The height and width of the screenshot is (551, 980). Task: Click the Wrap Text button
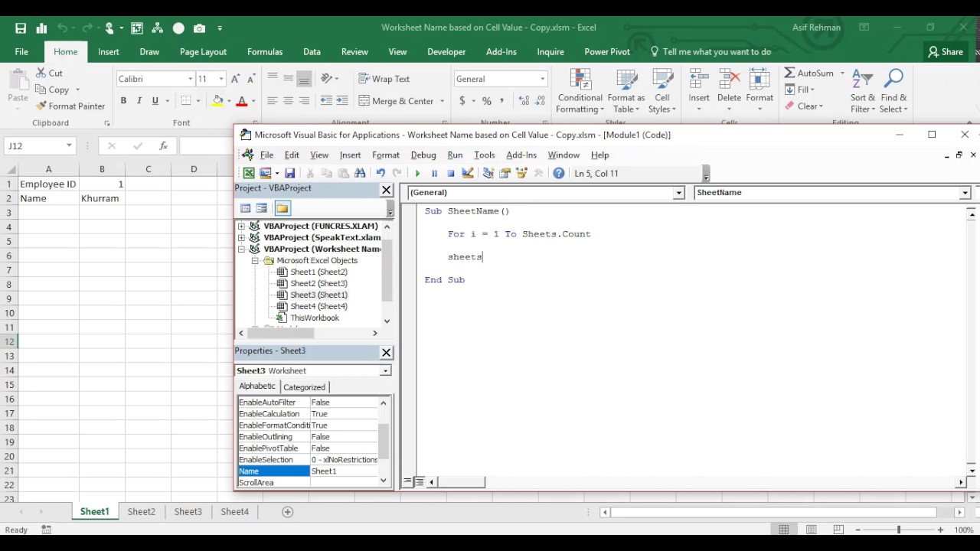[384, 79]
